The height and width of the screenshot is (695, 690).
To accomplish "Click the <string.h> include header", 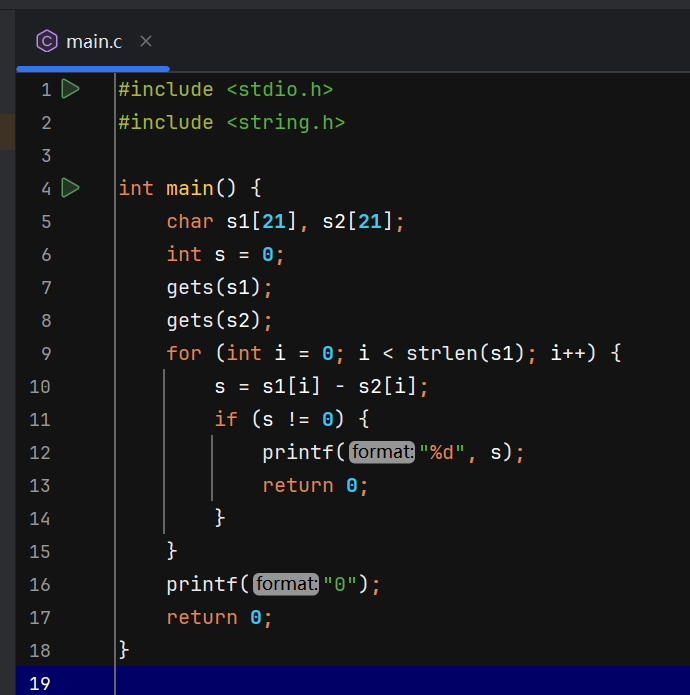I will tap(285, 122).
